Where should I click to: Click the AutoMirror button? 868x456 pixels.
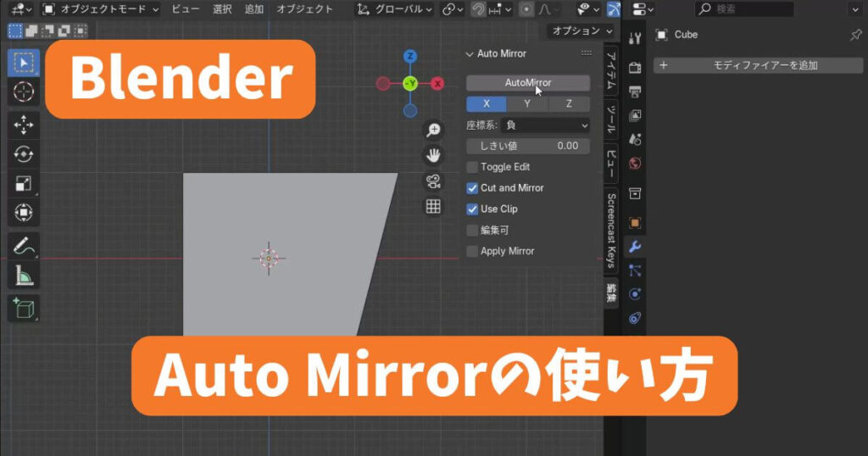click(527, 83)
